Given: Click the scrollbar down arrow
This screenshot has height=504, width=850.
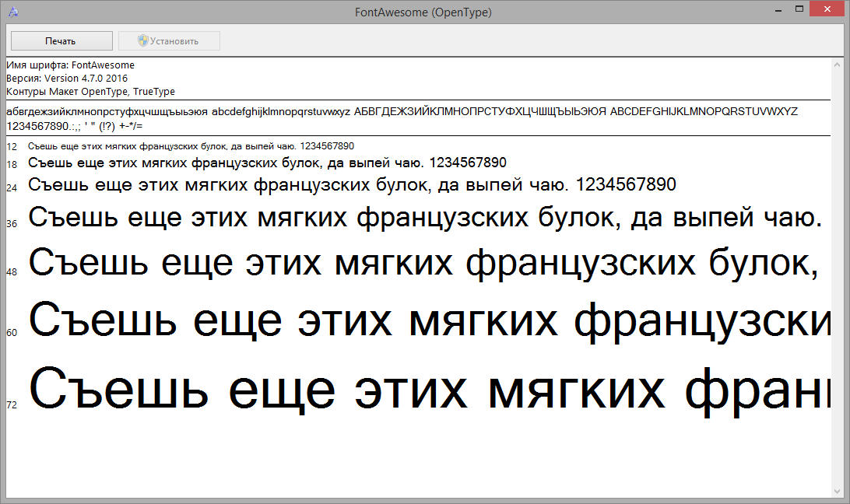Looking at the screenshot, I should click(x=837, y=492).
